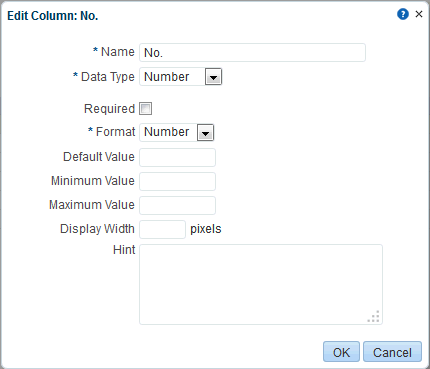Focus the Default Value field
The height and width of the screenshot is (369, 430).
(x=177, y=157)
